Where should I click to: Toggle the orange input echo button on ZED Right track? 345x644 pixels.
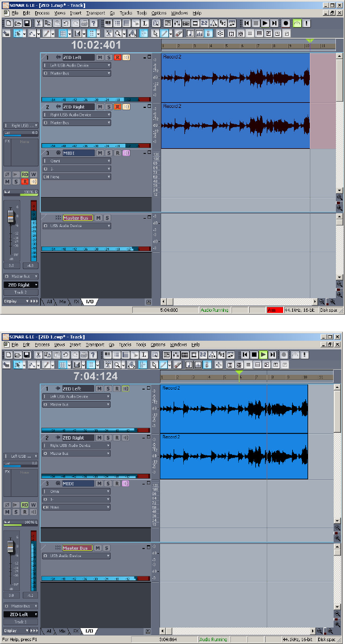(126, 107)
